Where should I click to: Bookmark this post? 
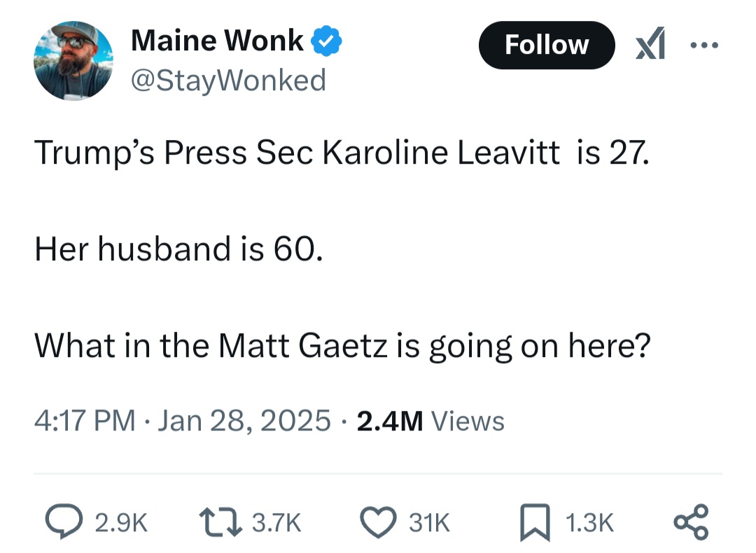(535, 522)
